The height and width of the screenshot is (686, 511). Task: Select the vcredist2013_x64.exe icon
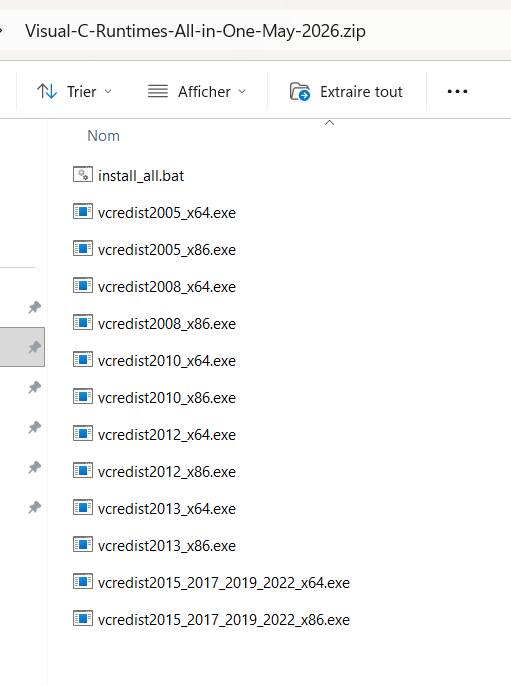tap(83, 508)
